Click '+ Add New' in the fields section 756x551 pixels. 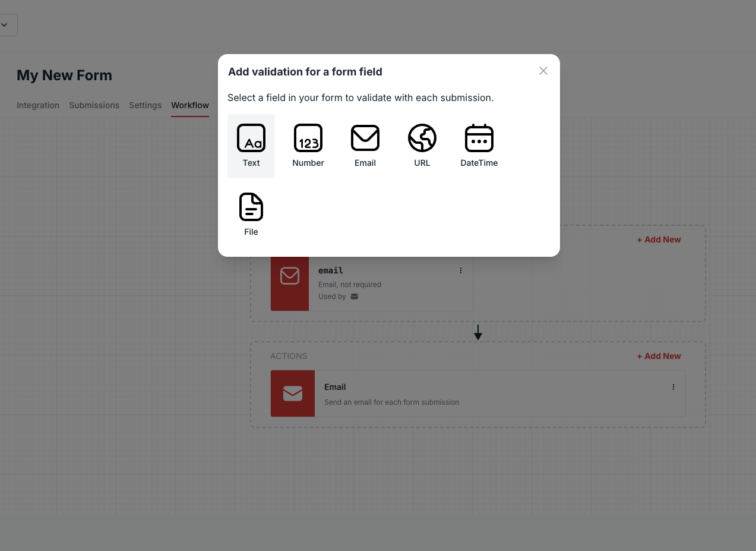[659, 240]
